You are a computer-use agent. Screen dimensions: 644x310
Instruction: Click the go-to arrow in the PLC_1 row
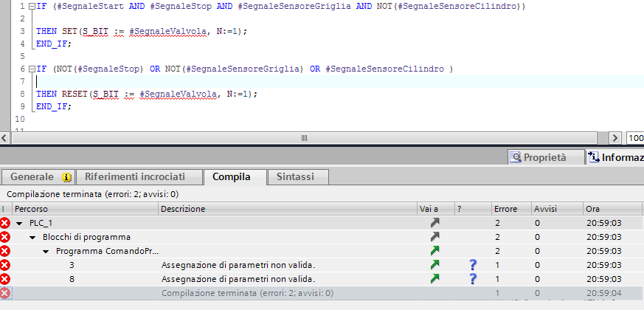point(435,222)
